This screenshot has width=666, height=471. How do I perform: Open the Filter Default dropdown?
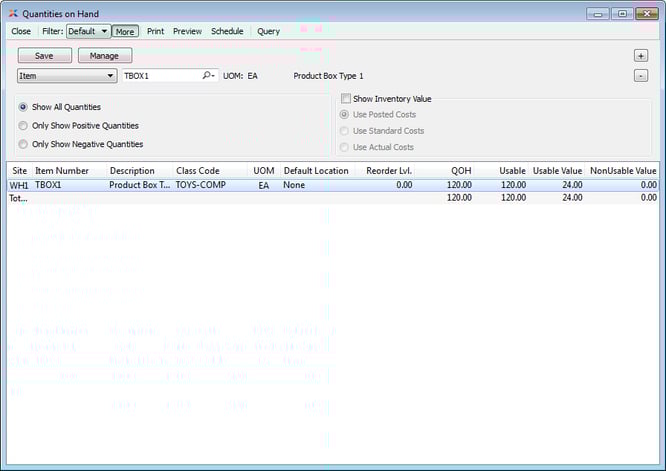88,31
